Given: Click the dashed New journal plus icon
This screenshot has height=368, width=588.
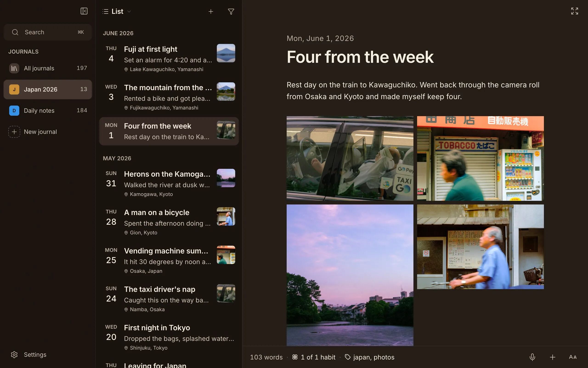Looking at the screenshot, I should pos(14,132).
